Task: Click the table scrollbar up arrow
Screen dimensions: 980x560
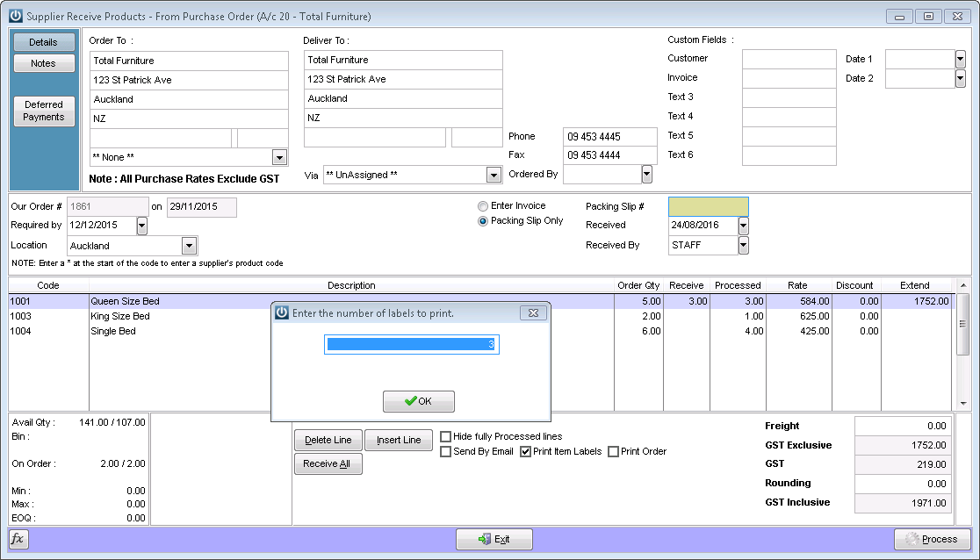Action: pos(963,285)
